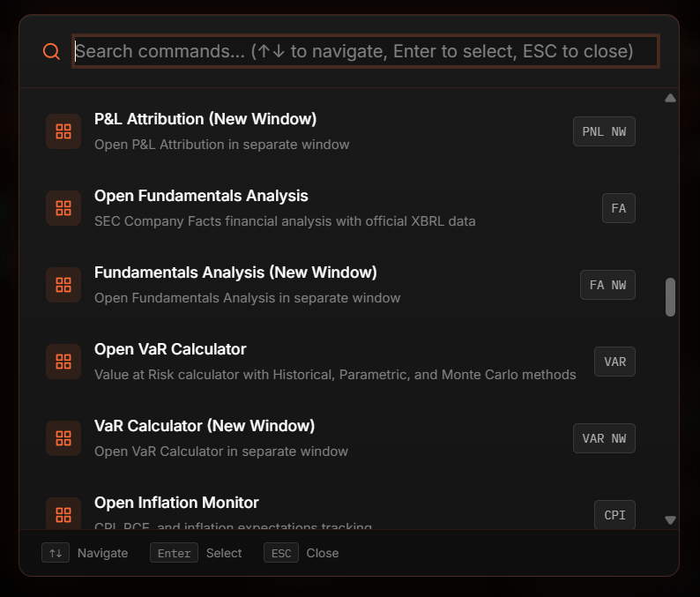Click the ESC key hint in footer
Image resolution: width=700 pixels, height=597 pixels.
tap(281, 553)
